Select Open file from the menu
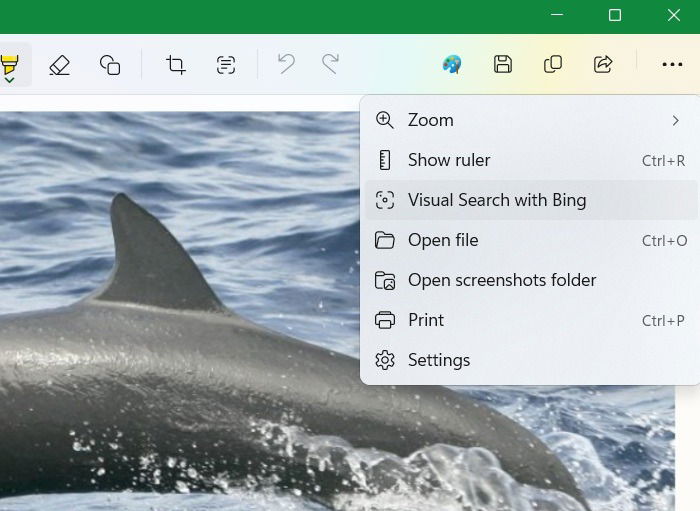Screen dimensions: 700x511 click(530, 240)
